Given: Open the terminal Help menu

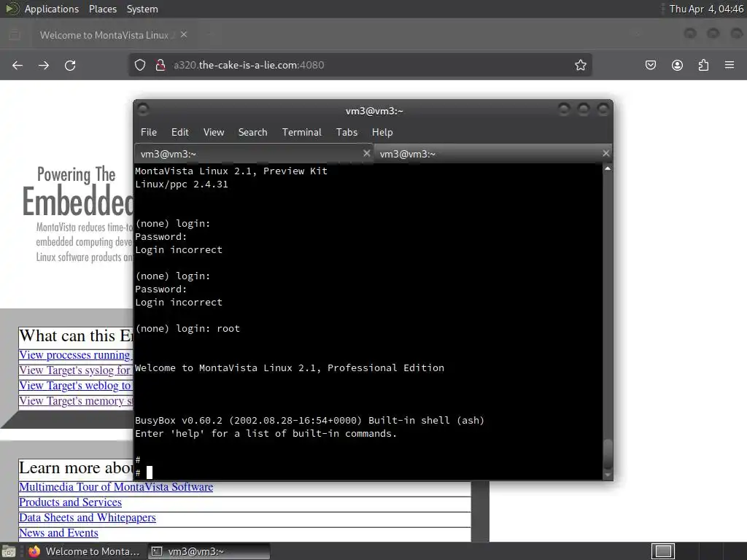Looking at the screenshot, I should [x=382, y=133].
